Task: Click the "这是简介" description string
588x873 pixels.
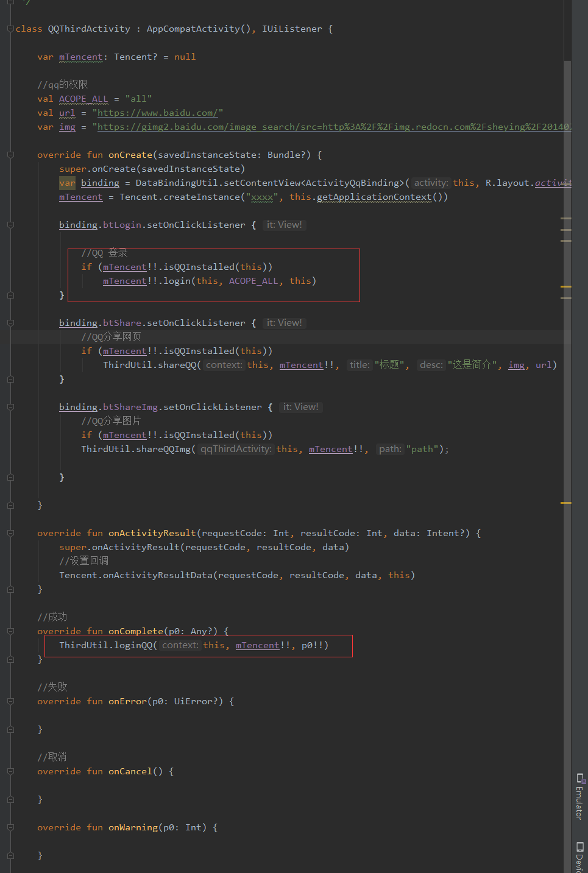Action: point(472,365)
